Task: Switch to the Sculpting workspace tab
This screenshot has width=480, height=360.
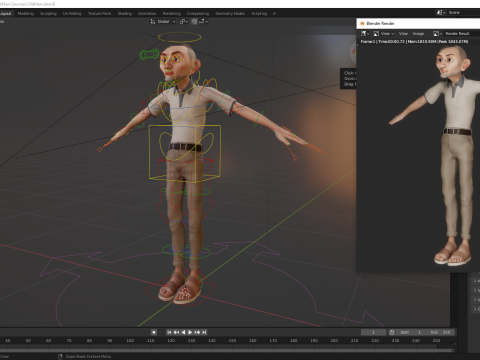Action: (x=48, y=13)
